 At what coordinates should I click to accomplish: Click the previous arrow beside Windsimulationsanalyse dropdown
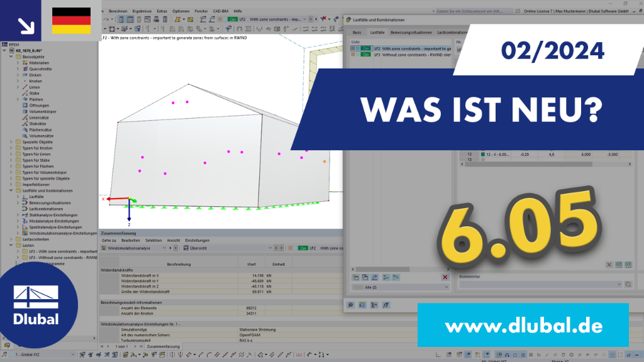point(171,248)
